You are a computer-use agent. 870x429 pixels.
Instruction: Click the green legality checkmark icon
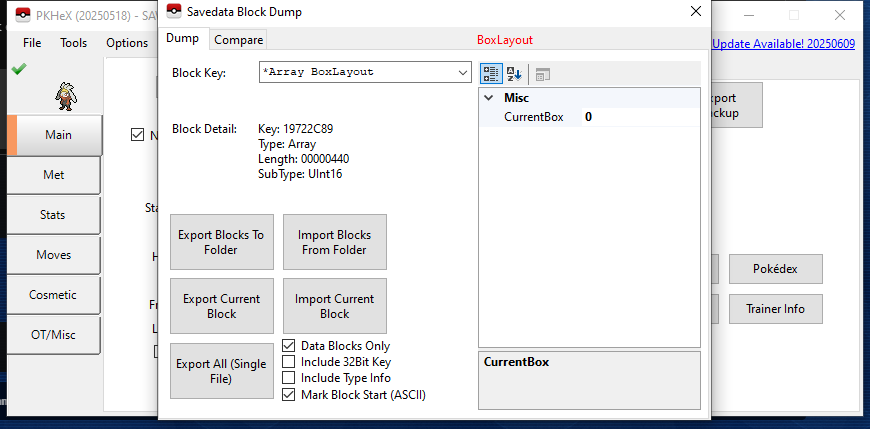pos(19,69)
